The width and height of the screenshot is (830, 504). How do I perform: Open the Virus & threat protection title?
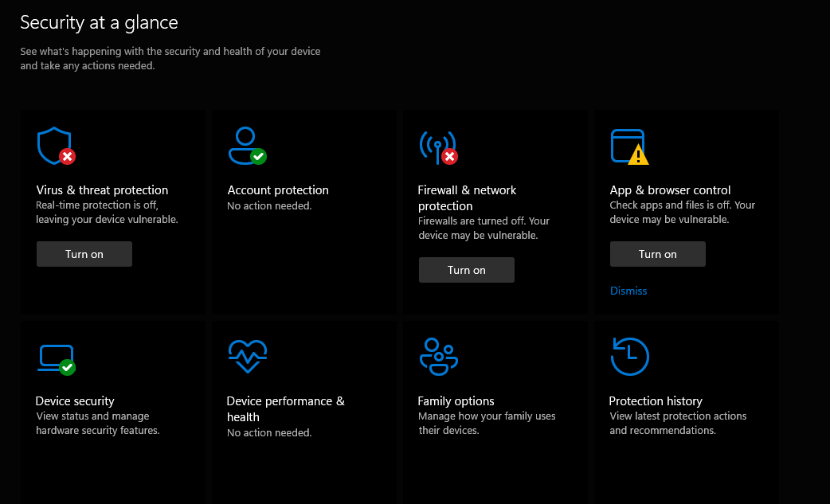click(102, 190)
